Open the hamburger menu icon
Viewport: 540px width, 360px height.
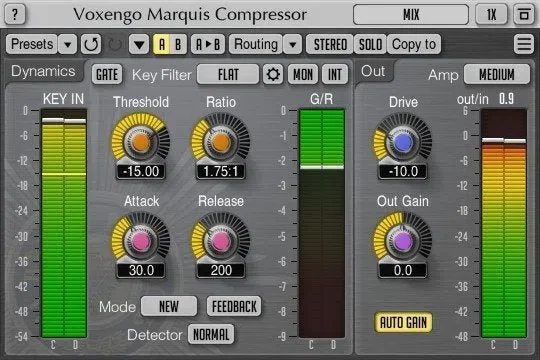coord(524,44)
